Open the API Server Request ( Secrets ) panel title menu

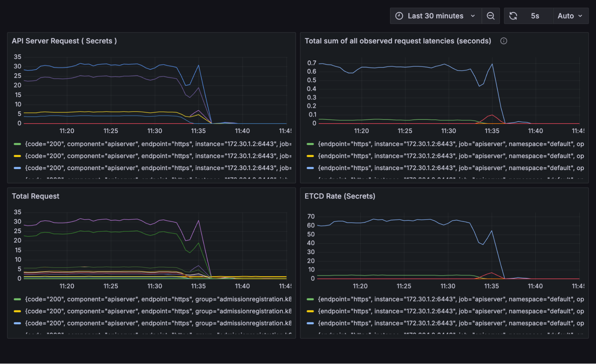click(64, 41)
